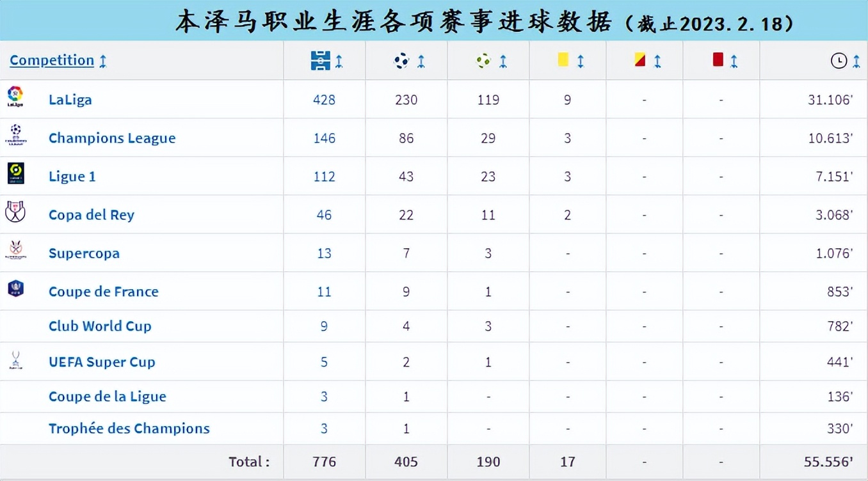This screenshot has height=481, width=868.
Task: Sort by yellow cards arrow
Action: coord(581,61)
